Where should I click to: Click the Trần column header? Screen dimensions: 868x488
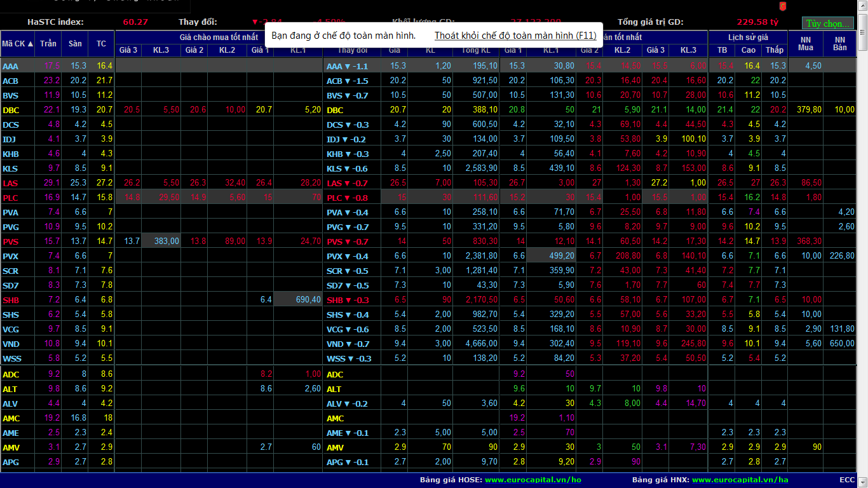tap(48, 44)
